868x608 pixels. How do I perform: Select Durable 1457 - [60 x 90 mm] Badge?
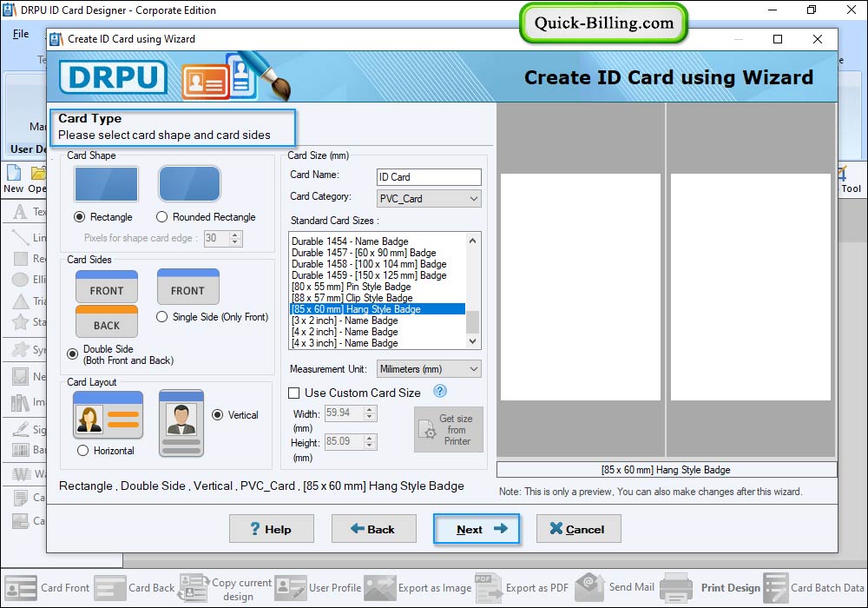378,253
